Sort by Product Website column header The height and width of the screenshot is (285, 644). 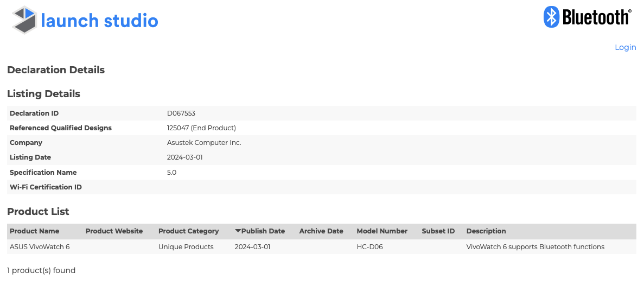(x=114, y=231)
